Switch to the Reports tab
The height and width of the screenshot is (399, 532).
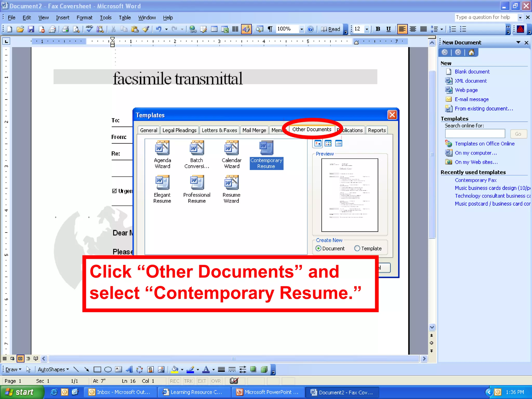[x=377, y=130]
